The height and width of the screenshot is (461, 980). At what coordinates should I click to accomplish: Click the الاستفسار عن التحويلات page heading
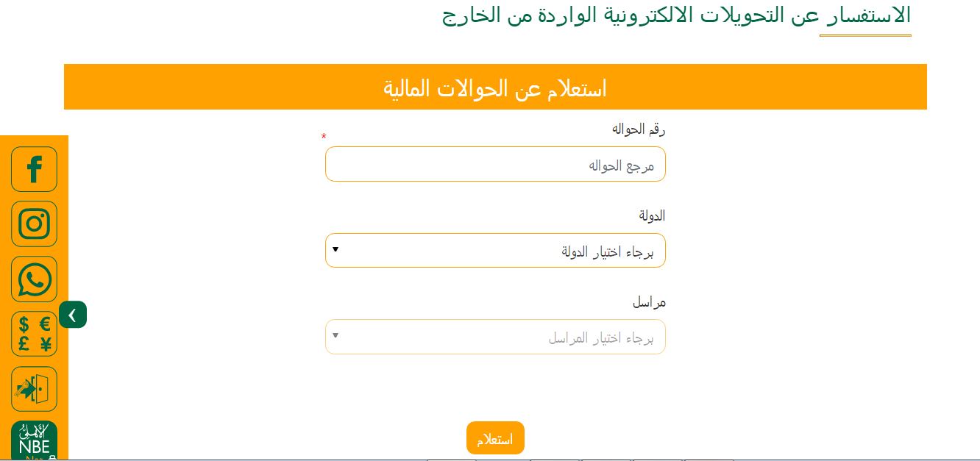677,16
